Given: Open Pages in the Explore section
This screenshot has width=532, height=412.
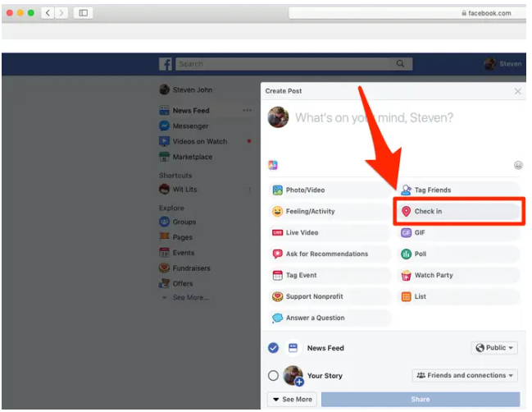Looking at the screenshot, I should pyautogui.click(x=175, y=237).
